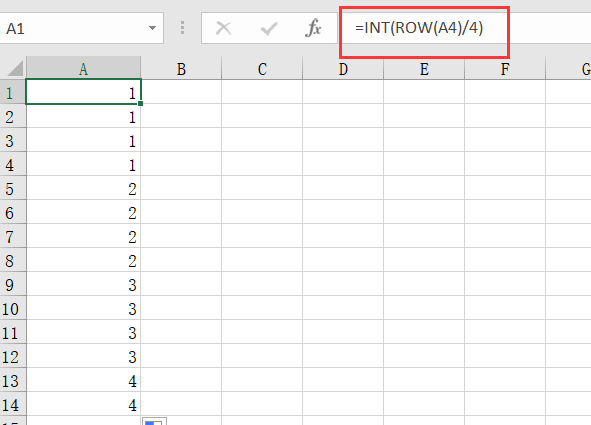This screenshot has width=591, height=425.
Task: Select column A header
Action: (83, 69)
